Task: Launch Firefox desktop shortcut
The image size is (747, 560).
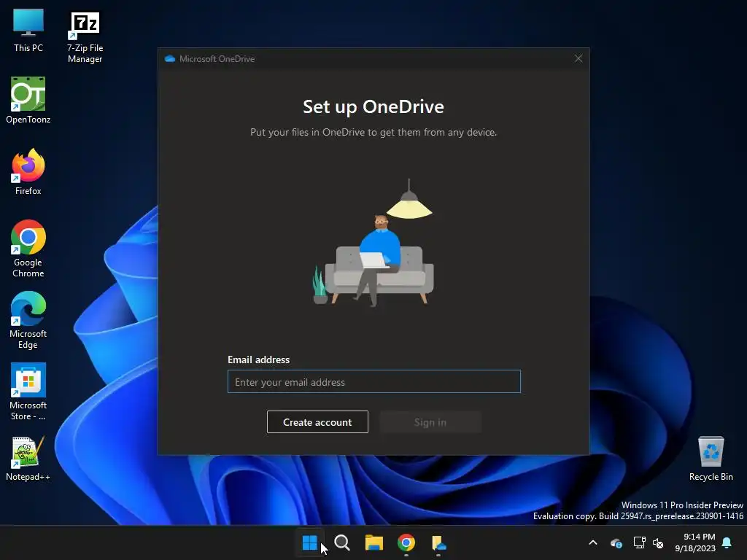Action: [28, 171]
